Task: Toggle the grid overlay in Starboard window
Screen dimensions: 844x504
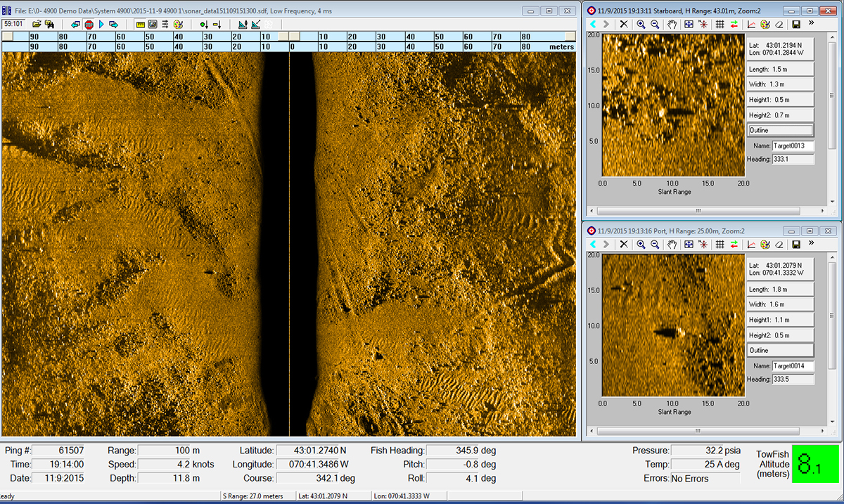Action: point(720,24)
